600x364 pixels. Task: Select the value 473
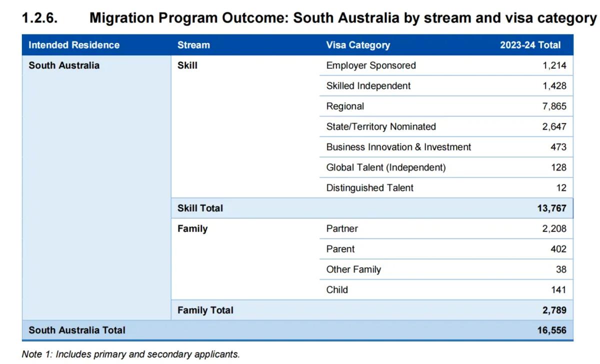pyautogui.click(x=558, y=147)
